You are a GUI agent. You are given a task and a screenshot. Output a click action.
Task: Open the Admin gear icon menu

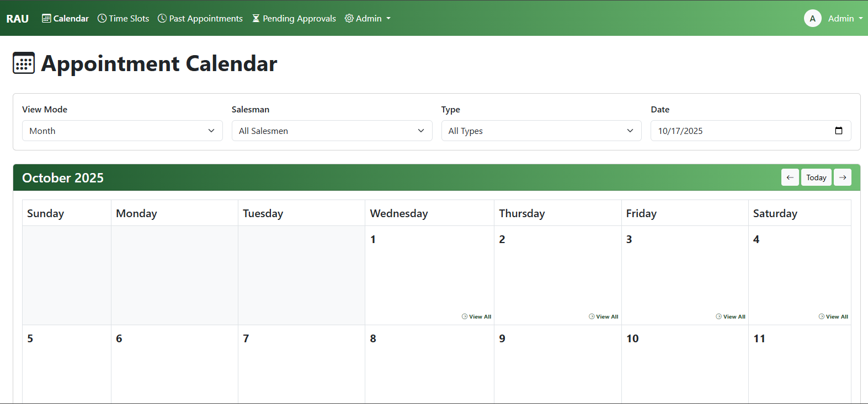click(349, 18)
